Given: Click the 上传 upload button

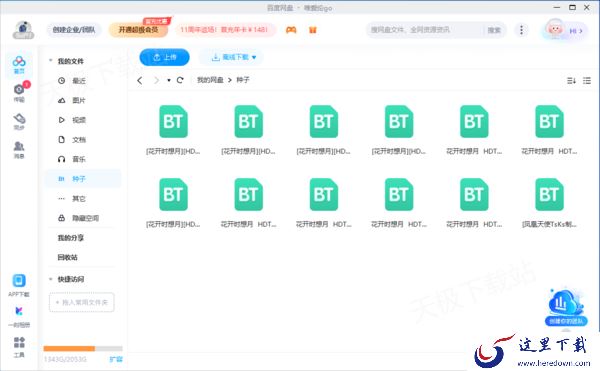Looking at the screenshot, I should [165, 57].
